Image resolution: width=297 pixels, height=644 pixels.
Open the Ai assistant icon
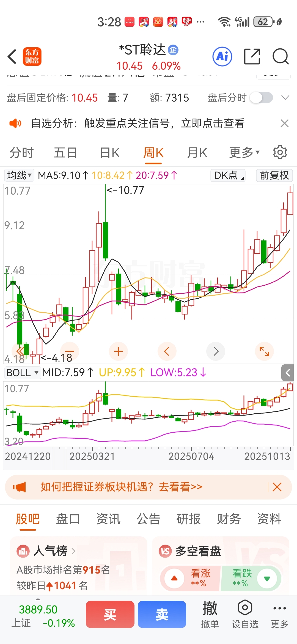(222, 56)
